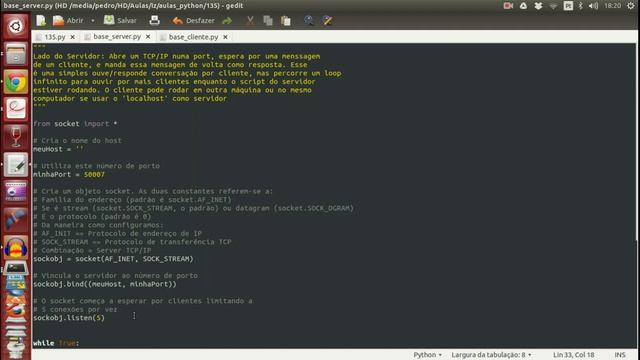Open the gedit text editor launcher icon

(16, 164)
